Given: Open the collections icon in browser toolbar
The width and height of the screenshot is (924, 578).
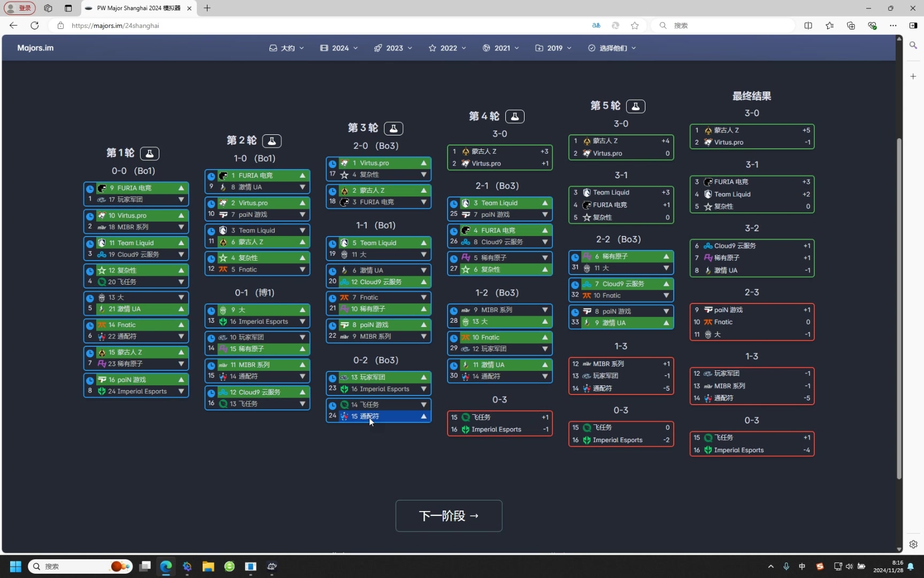Looking at the screenshot, I should pos(851,25).
